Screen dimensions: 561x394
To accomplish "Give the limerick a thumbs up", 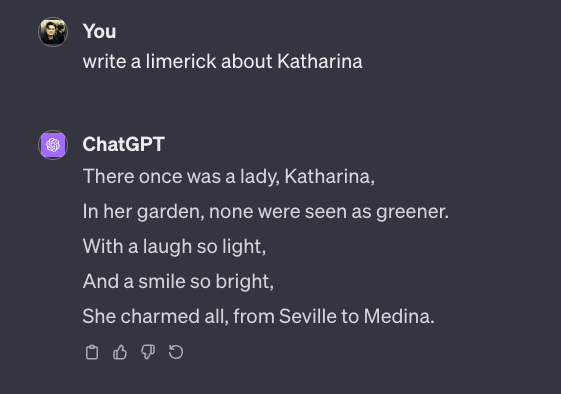I will click(x=120, y=352).
